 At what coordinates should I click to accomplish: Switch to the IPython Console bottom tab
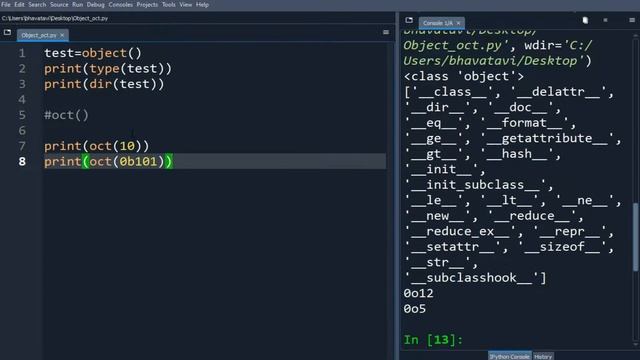coord(509,356)
